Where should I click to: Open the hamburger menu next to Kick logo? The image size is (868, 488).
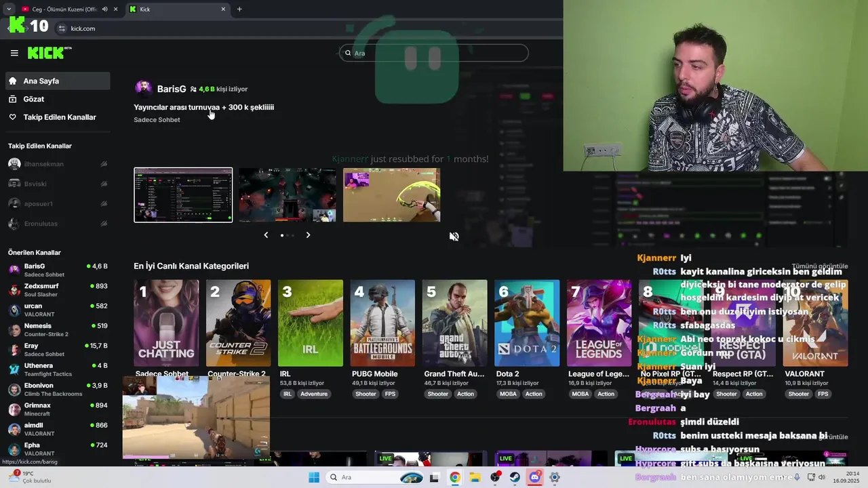pyautogui.click(x=14, y=53)
